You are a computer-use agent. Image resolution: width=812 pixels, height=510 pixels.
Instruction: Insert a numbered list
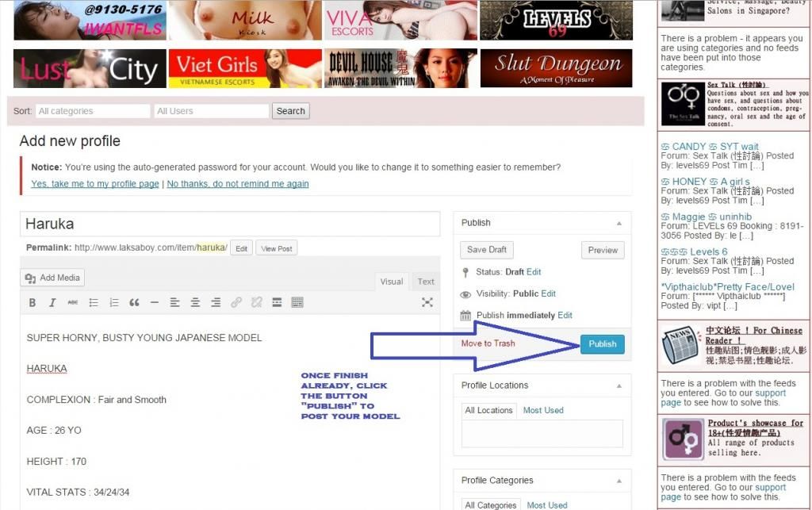[114, 302]
